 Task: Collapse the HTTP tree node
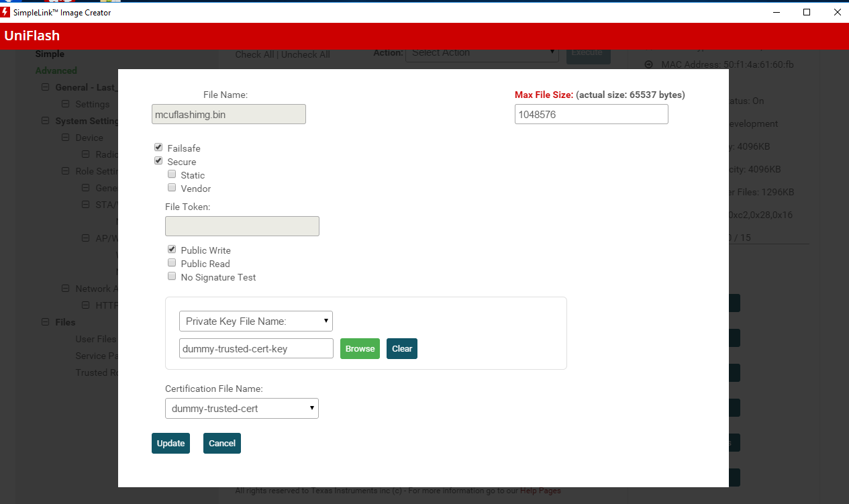point(85,305)
